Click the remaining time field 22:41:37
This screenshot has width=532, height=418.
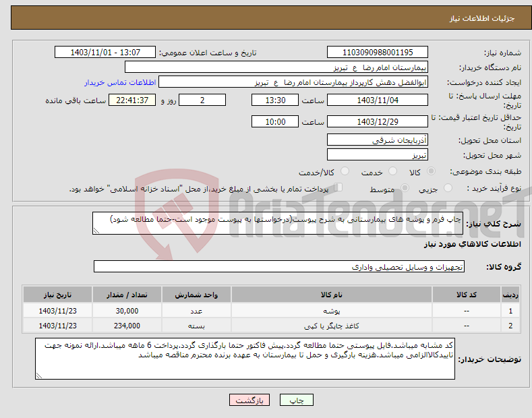(132, 100)
